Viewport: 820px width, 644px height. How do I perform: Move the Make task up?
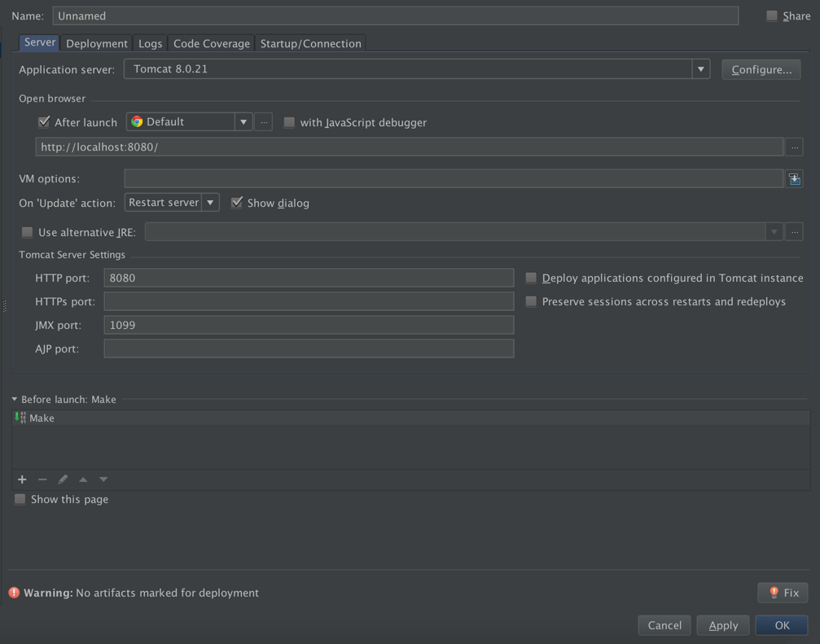click(x=83, y=480)
